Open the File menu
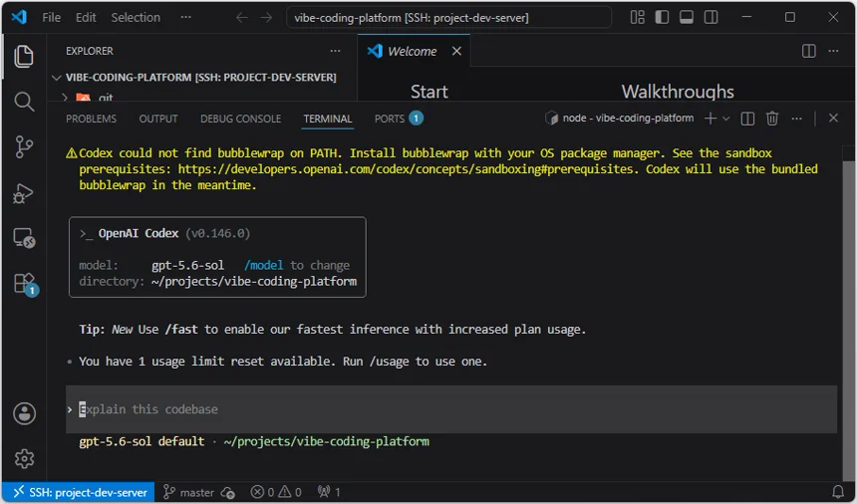This screenshot has height=504, width=857. (x=52, y=18)
